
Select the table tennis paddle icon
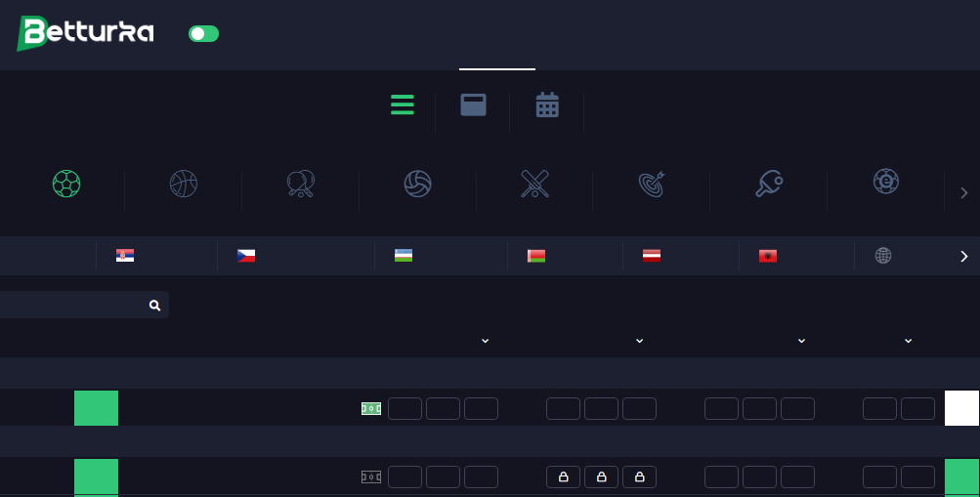pyautogui.click(x=769, y=184)
